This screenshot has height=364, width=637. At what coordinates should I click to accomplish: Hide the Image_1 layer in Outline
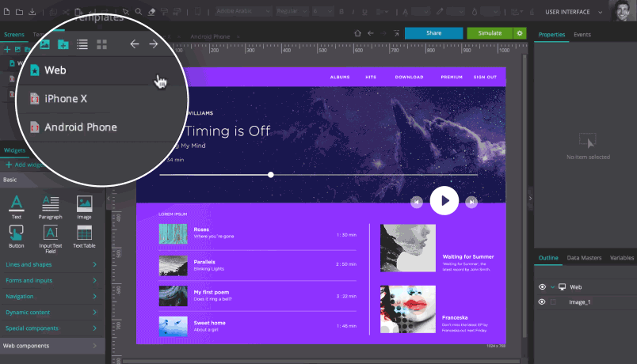pyautogui.click(x=542, y=302)
